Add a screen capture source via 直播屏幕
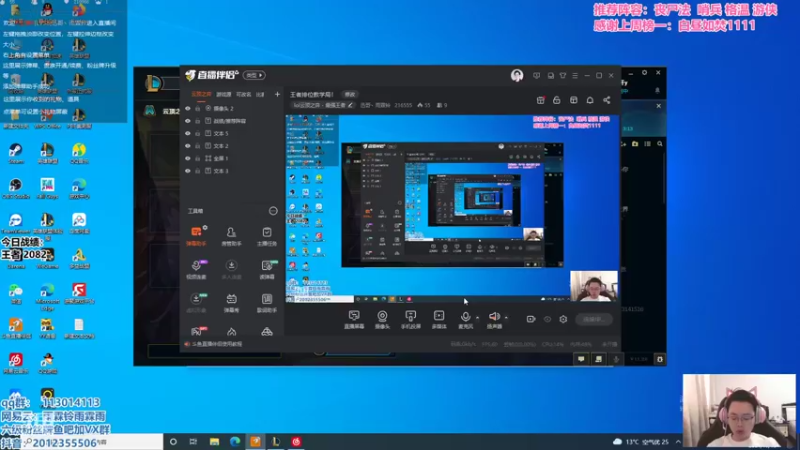This screenshot has height=450, width=800. (x=354, y=319)
